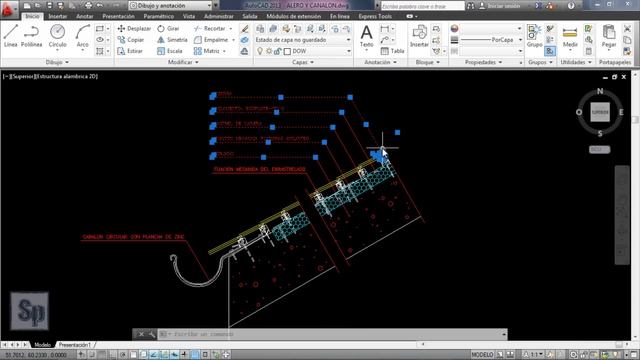Click the cut (scissors) icon in Portapapeles
Screen dimensions: 640x360
[x=627, y=29]
